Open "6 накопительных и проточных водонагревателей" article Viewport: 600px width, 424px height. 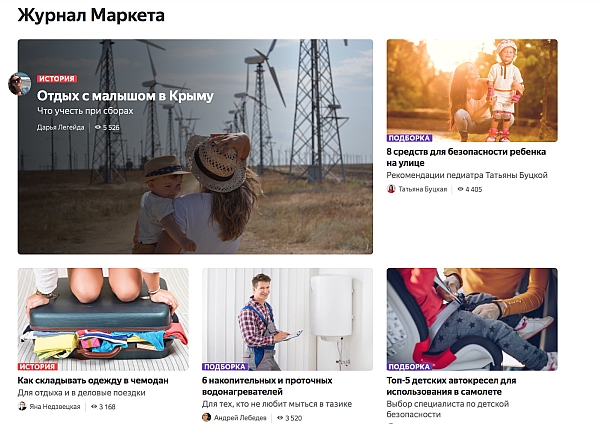[267, 386]
